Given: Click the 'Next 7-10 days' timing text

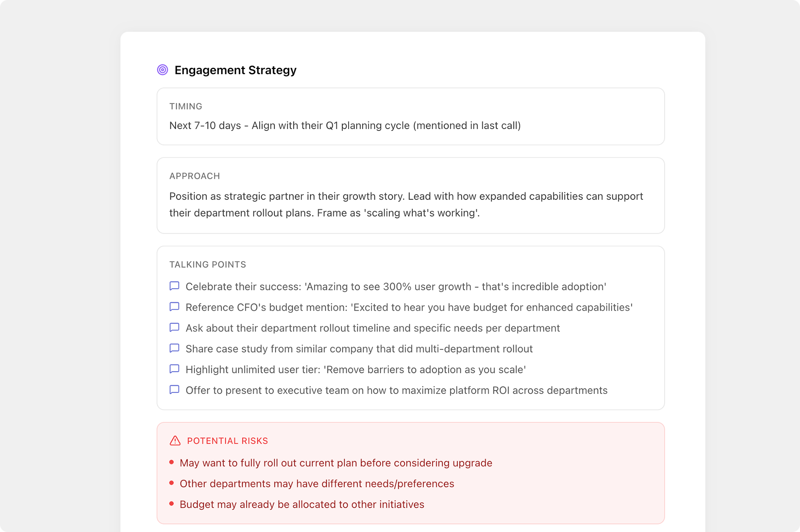Looking at the screenshot, I should pyautogui.click(x=345, y=125).
